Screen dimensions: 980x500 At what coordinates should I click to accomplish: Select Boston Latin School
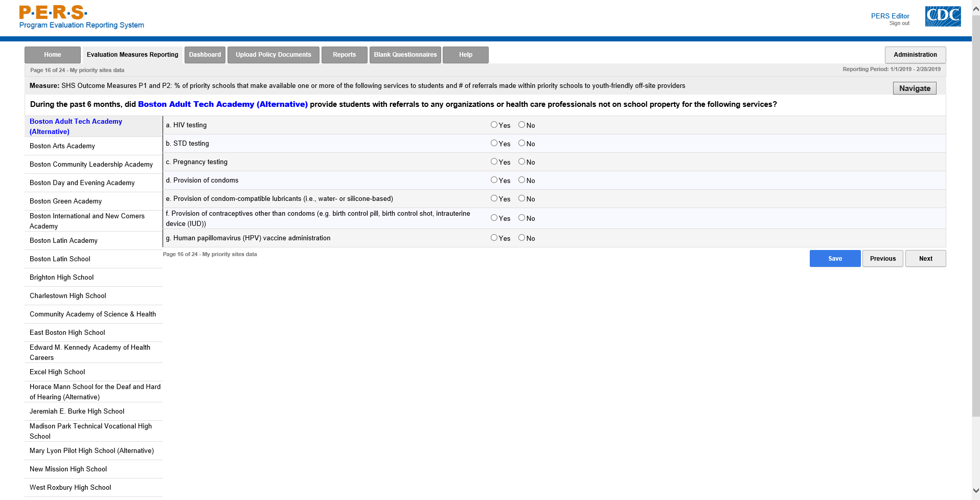click(94, 259)
